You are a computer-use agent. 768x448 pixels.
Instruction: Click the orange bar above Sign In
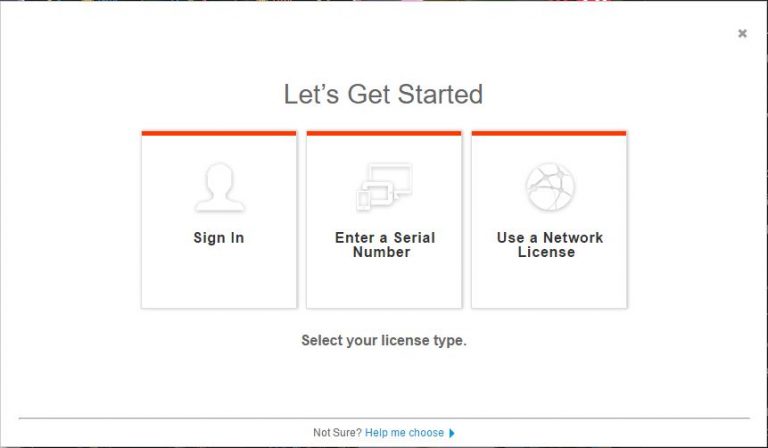click(219, 133)
